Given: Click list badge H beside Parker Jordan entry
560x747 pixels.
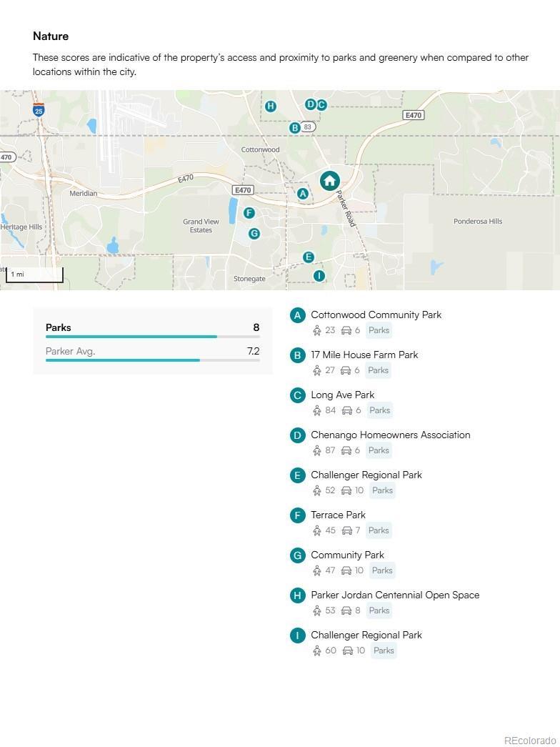Looking at the screenshot, I should (298, 595).
